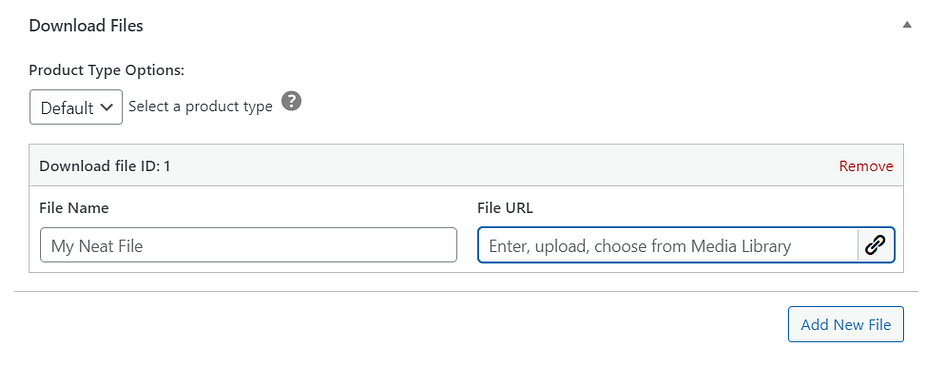Click into the File URL input box
The image size is (927, 368).
pyautogui.click(x=667, y=245)
